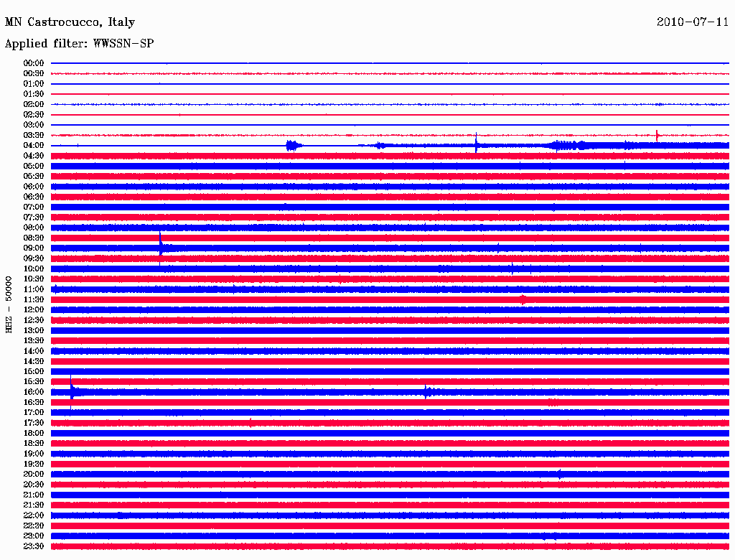Click the 'HHZ - 50000' axis label
Image resolution: width=735 pixels, height=560 pixels.
click(x=9, y=305)
